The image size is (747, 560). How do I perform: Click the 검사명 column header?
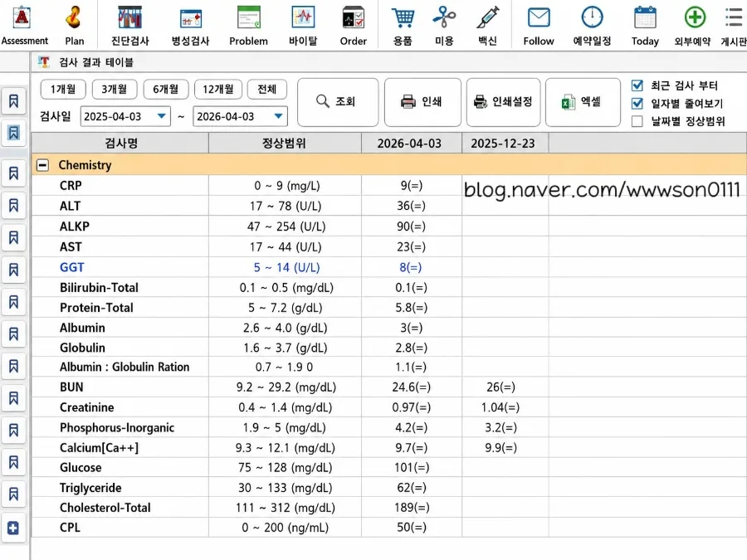120,143
